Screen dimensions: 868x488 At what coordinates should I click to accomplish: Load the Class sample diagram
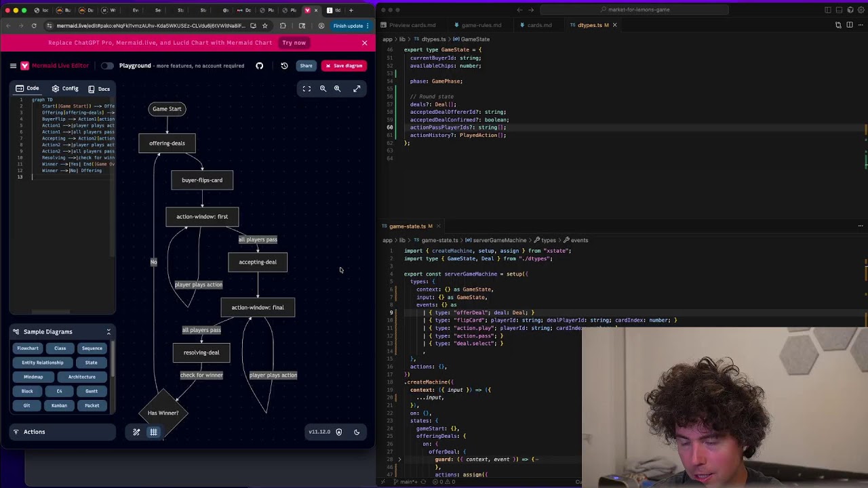[x=60, y=348]
